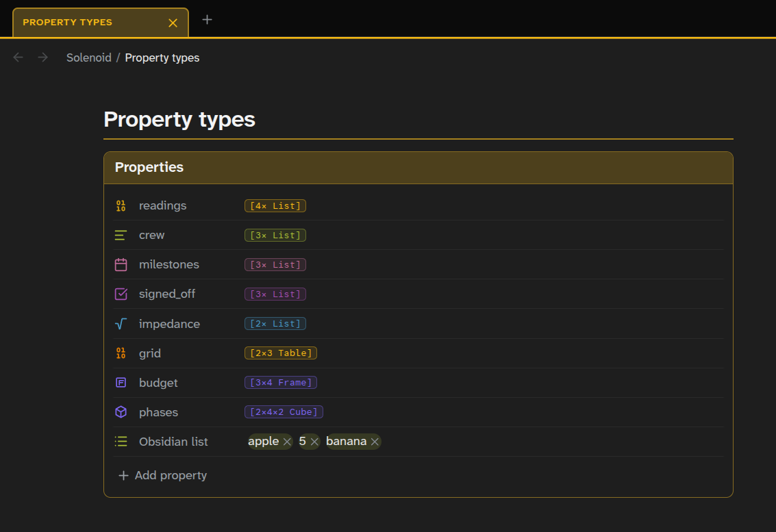Navigate back with the left arrow
Image resolution: width=776 pixels, height=532 pixels.
pos(18,58)
